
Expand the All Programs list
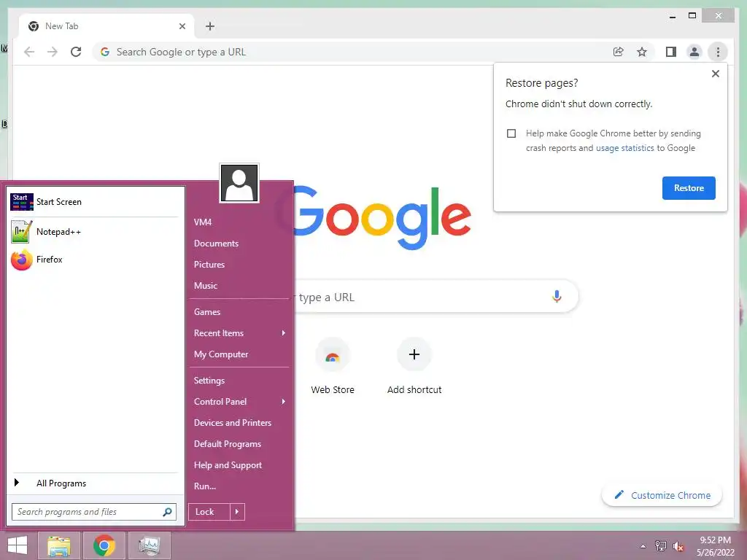coord(94,483)
